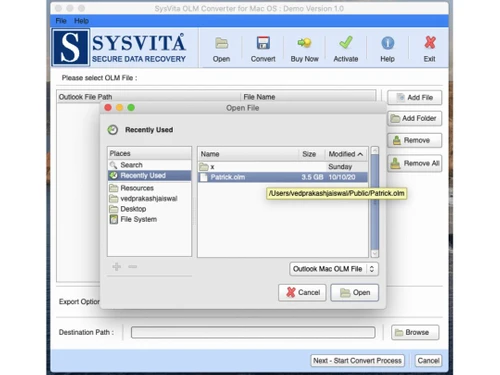Click the Recently Used clock icon header
The height and width of the screenshot is (375, 500).
click(113, 130)
